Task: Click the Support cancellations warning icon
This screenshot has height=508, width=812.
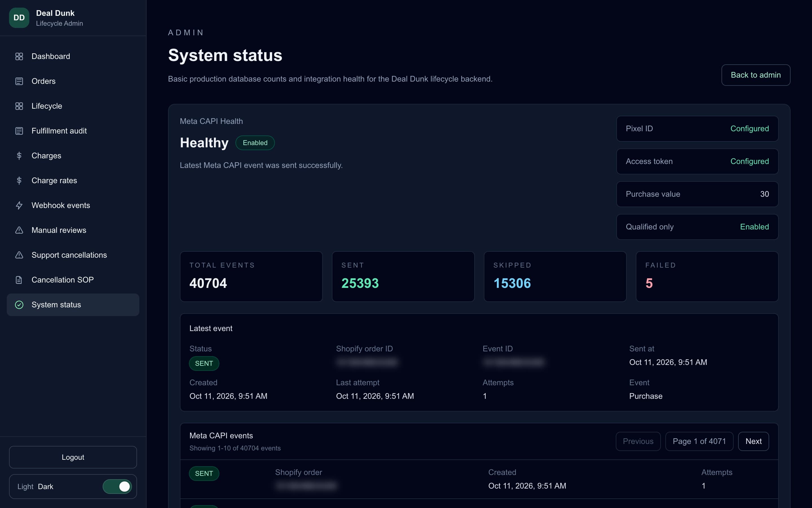Action: pyautogui.click(x=19, y=255)
